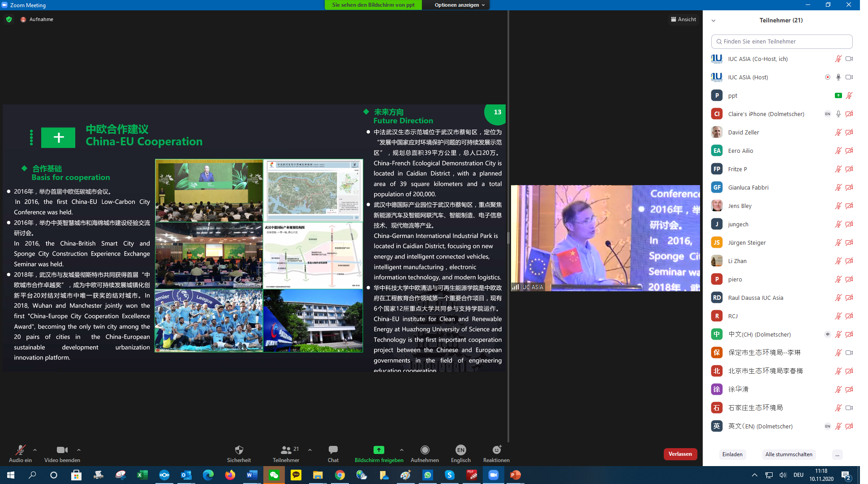Click the Englisch interpretation icon

coord(460,449)
